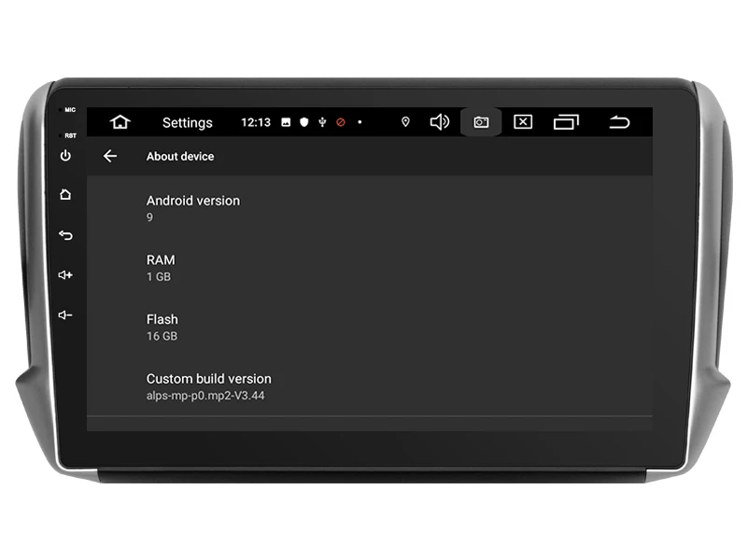Tap the side bezel home button
This screenshot has width=747, height=560.
[65, 194]
